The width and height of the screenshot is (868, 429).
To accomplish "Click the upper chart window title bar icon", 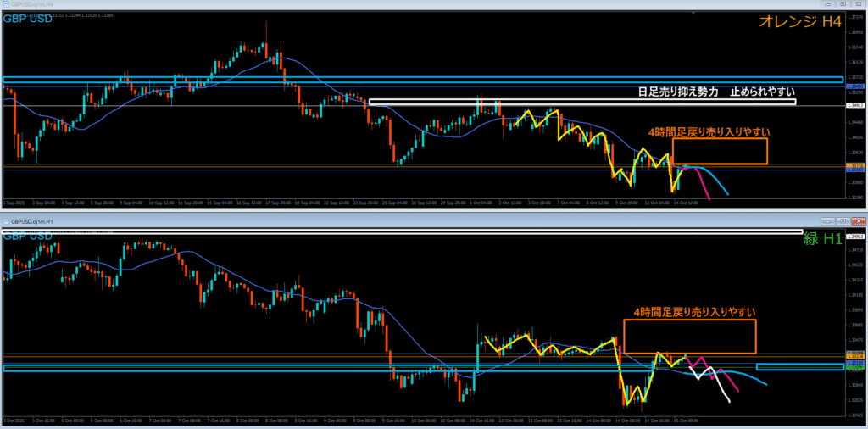I will click(x=5, y=3).
